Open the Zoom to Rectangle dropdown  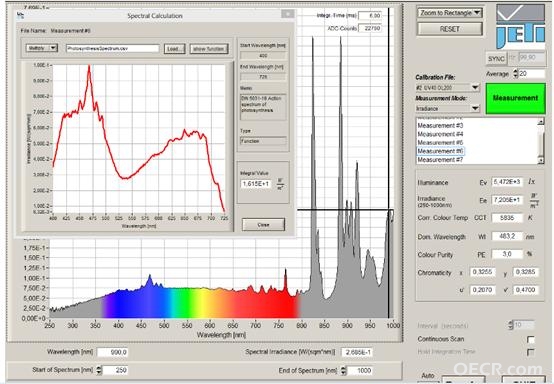(x=450, y=13)
